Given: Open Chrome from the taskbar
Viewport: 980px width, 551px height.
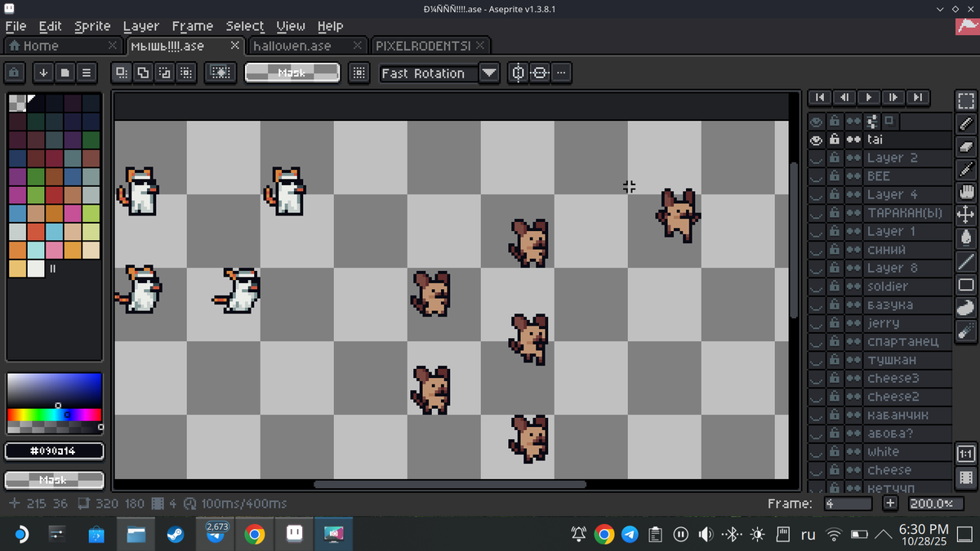Looking at the screenshot, I should [x=254, y=535].
